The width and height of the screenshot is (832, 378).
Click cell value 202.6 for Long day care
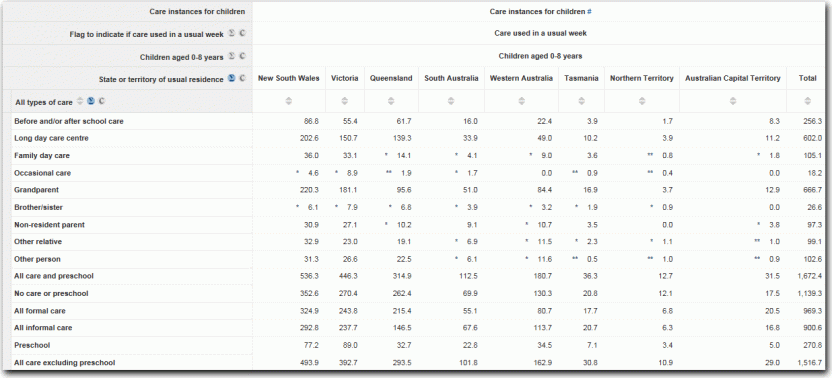(309, 138)
